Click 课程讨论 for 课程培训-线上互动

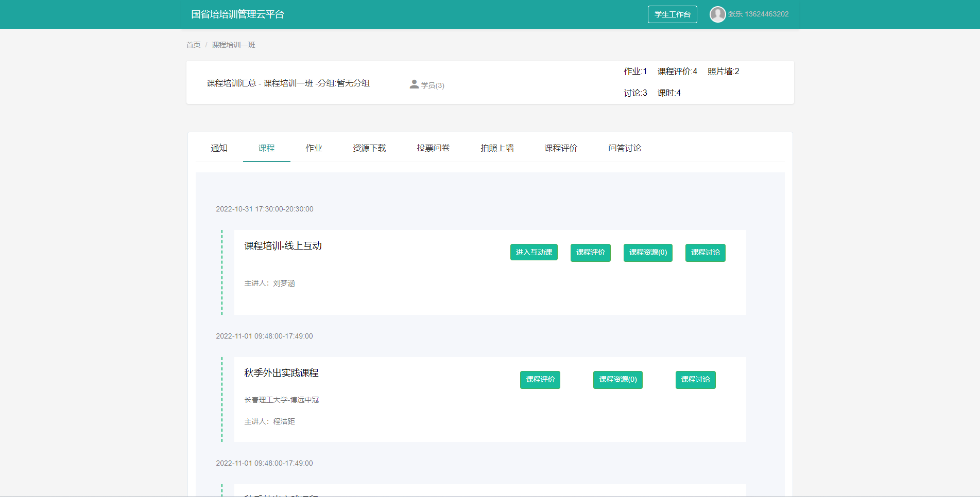[x=705, y=253]
